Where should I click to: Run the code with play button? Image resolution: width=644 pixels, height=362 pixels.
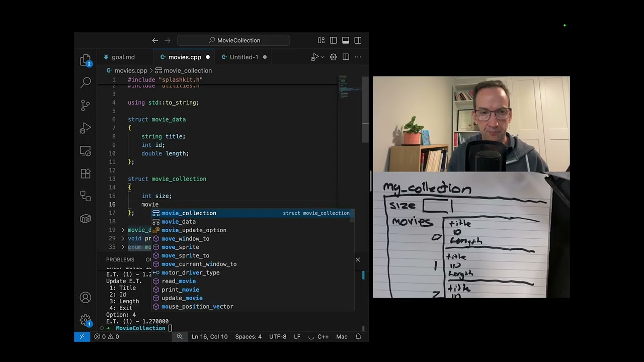coord(315,57)
